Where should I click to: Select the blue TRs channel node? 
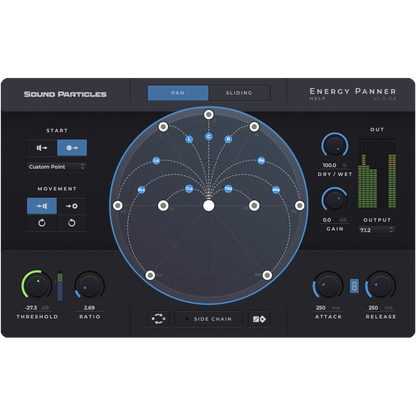coord(228,189)
